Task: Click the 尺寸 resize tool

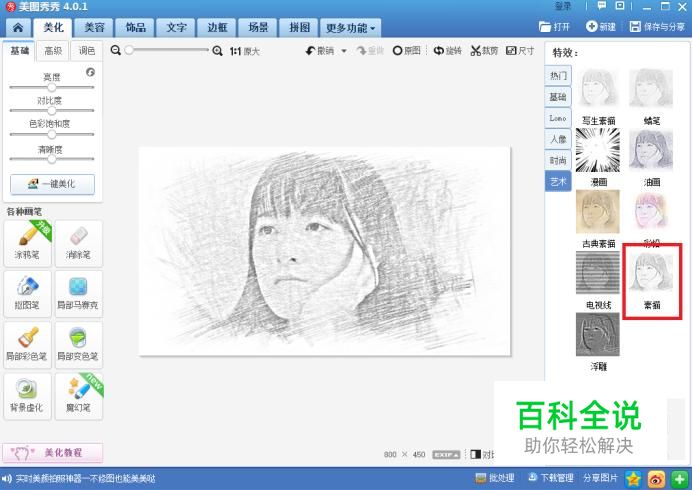Action: coord(520,51)
